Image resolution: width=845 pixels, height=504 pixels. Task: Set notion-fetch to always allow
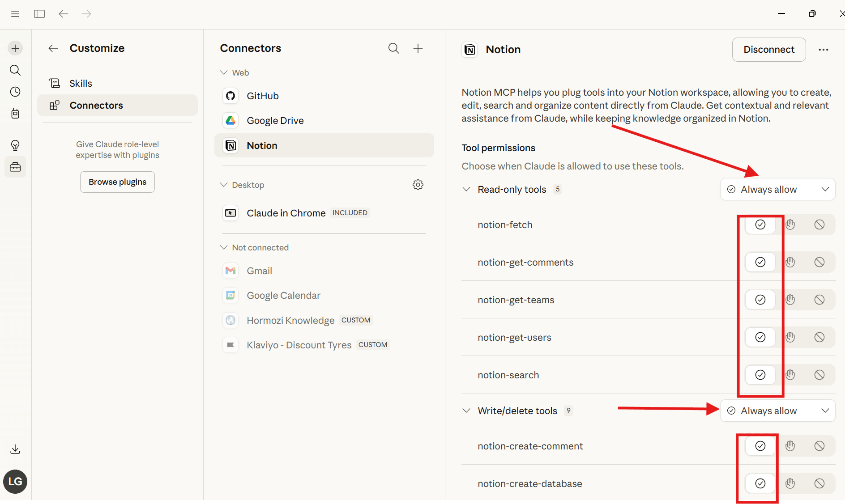click(x=760, y=225)
